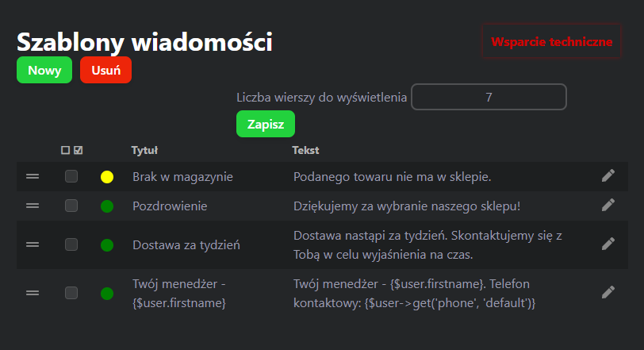
Task: Open the Wsparcie techniczne link
Action: [x=552, y=41]
